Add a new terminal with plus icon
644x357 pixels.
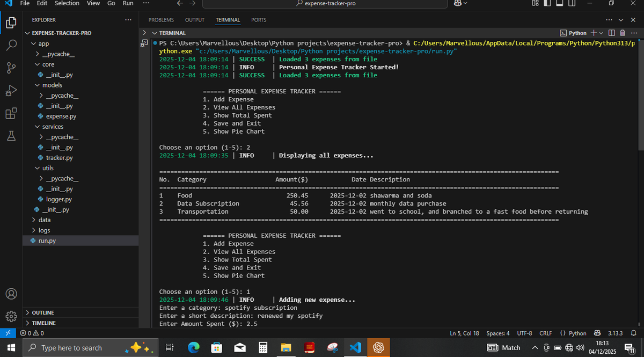click(x=594, y=33)
